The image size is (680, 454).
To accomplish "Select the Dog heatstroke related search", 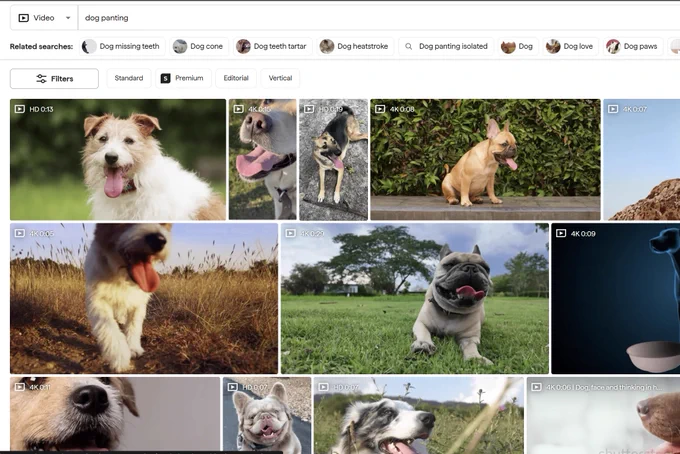I will 355,46.
